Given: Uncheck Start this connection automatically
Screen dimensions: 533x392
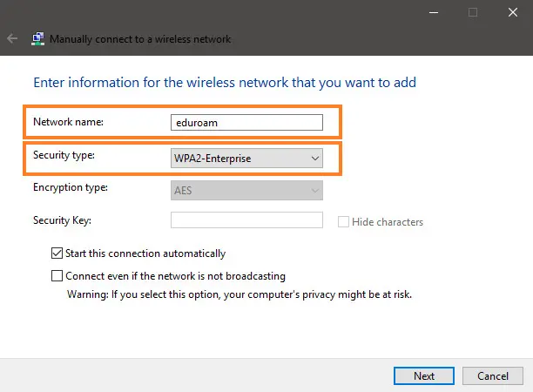Looking at the screenshot, I should pyautogui.click(x=57, y=253).
